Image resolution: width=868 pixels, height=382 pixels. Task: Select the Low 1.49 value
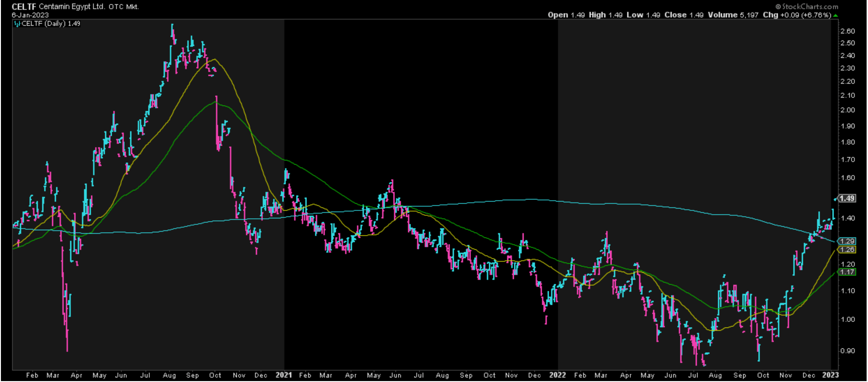point(643,15)
